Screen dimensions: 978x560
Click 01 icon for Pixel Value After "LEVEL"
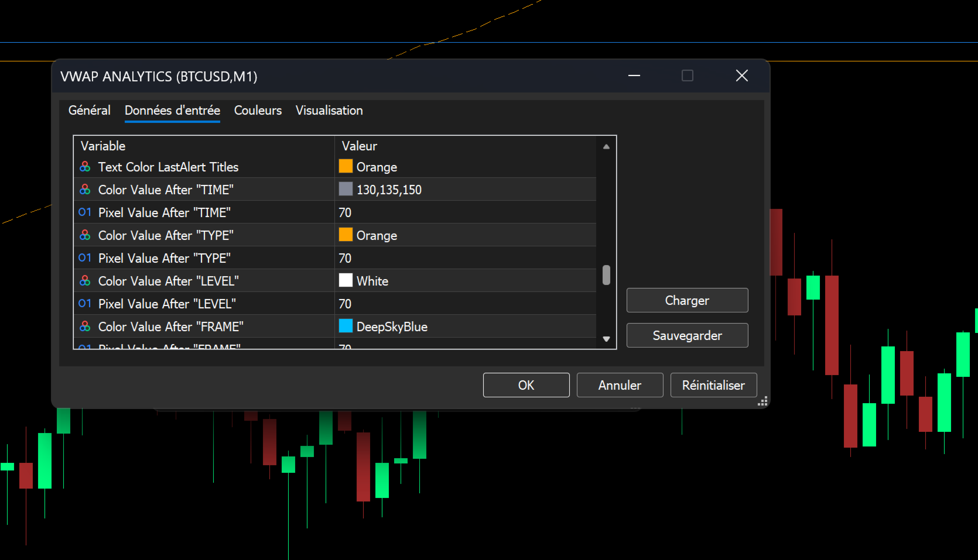(x=85, y=304)
